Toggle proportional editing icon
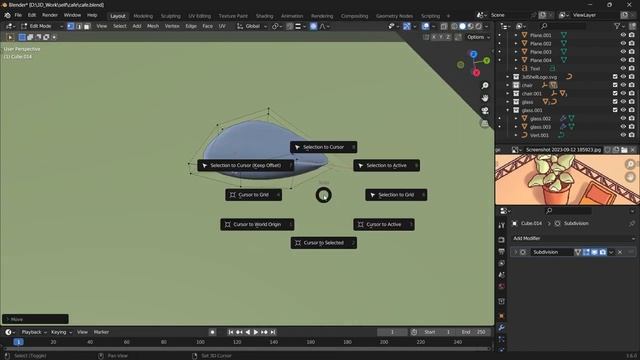This screenshot has width=640, height=360. (x=313, y=26)
